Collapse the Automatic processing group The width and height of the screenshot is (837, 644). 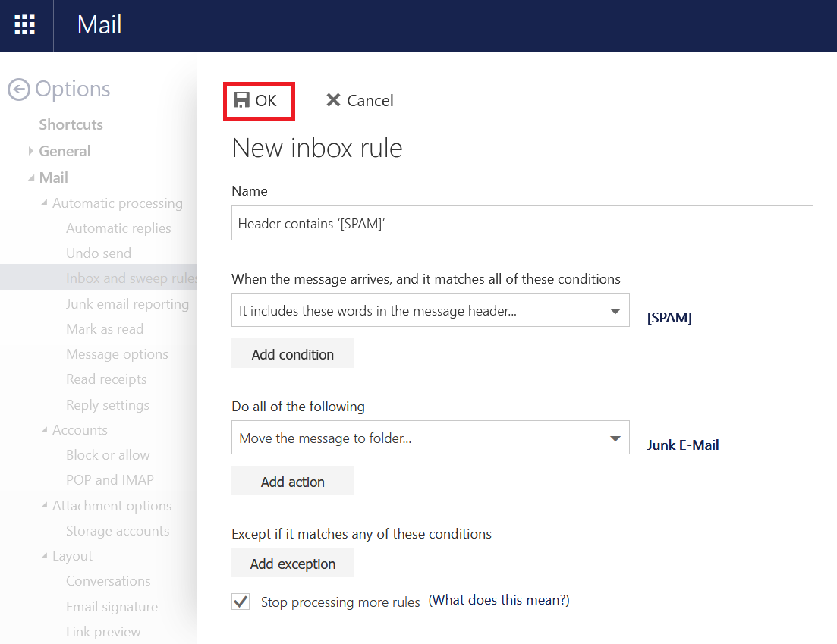[x=45, y=203]
